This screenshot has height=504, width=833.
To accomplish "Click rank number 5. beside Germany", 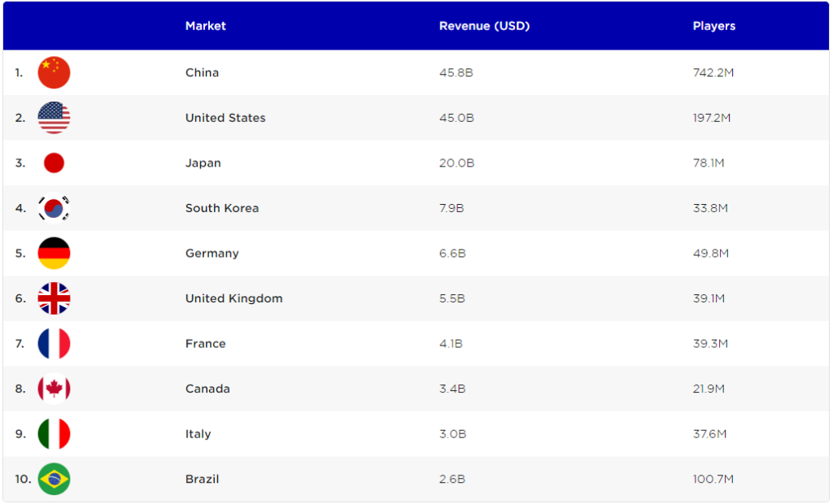I will pos(20,254).
